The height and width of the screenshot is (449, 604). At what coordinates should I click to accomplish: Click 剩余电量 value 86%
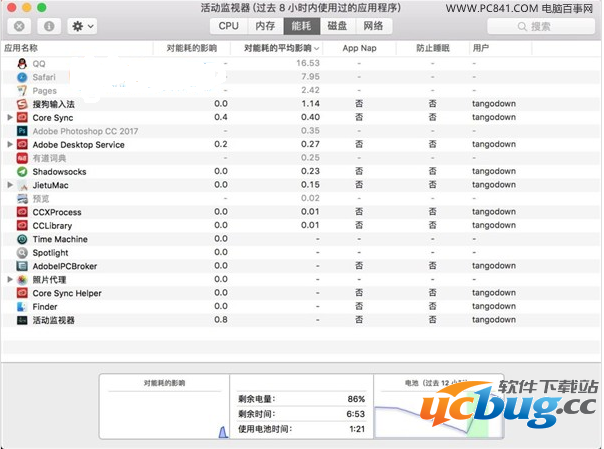(x=356, y=399)
